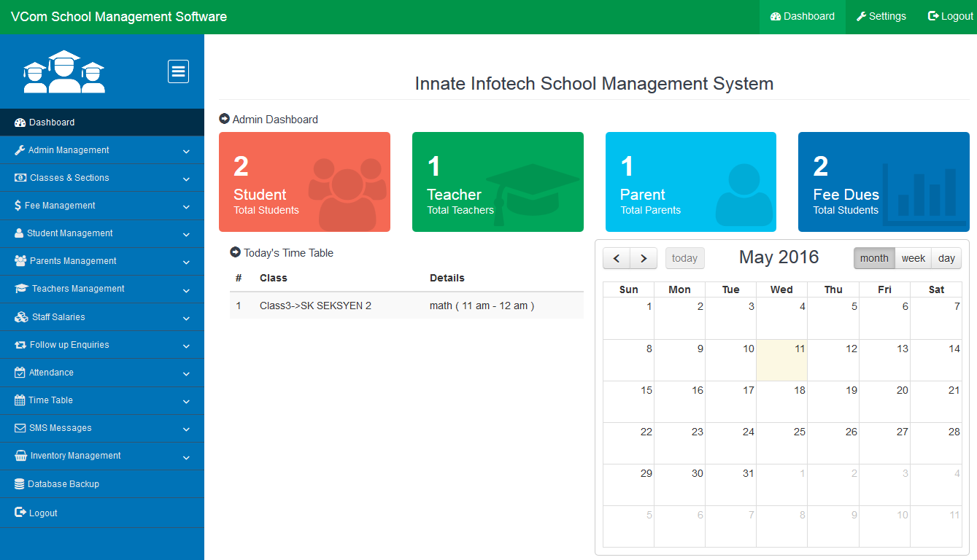Click the Logout icon in the sidebar
The image size is (977, 560).
(x=20, y=513)
